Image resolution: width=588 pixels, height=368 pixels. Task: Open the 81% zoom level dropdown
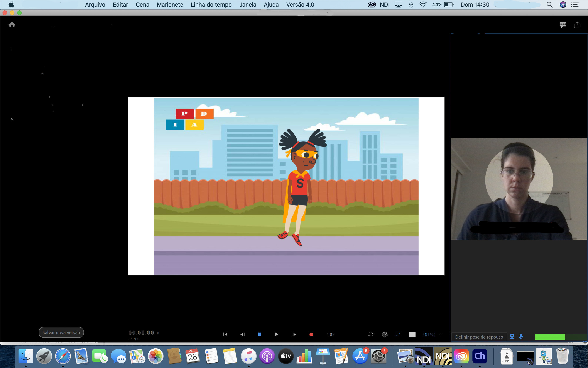[433, 334]
